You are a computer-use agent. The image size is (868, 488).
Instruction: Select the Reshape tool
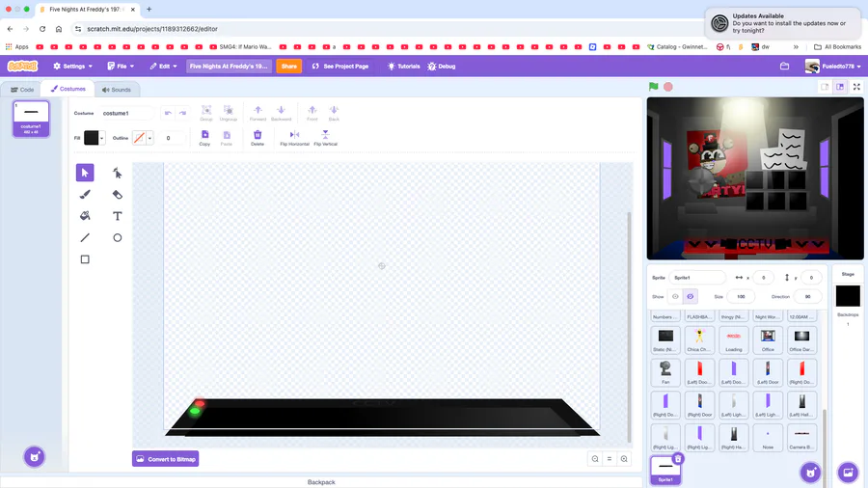118,173
